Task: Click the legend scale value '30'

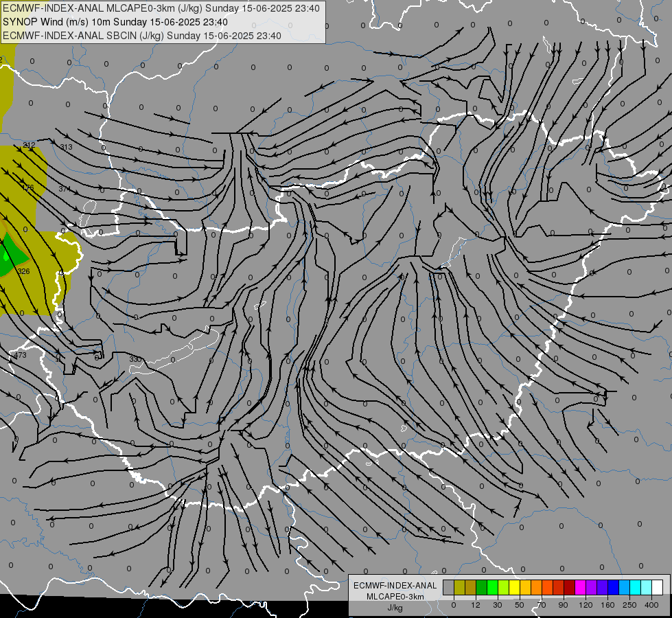Action: pyautogui.click(x=497, y=605)
